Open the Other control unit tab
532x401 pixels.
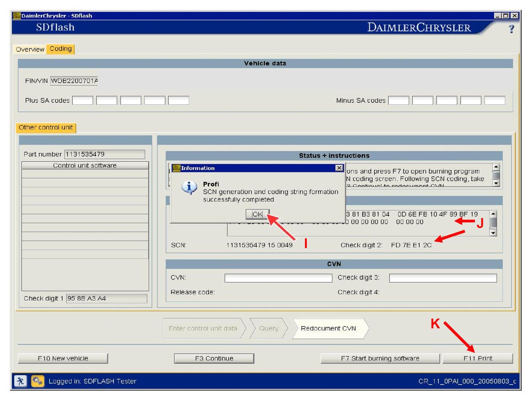(x=46, y=128)
